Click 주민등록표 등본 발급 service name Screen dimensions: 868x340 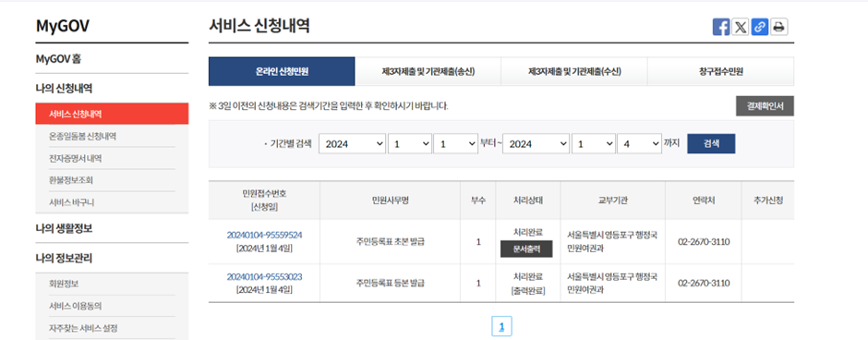pos(391,283)
